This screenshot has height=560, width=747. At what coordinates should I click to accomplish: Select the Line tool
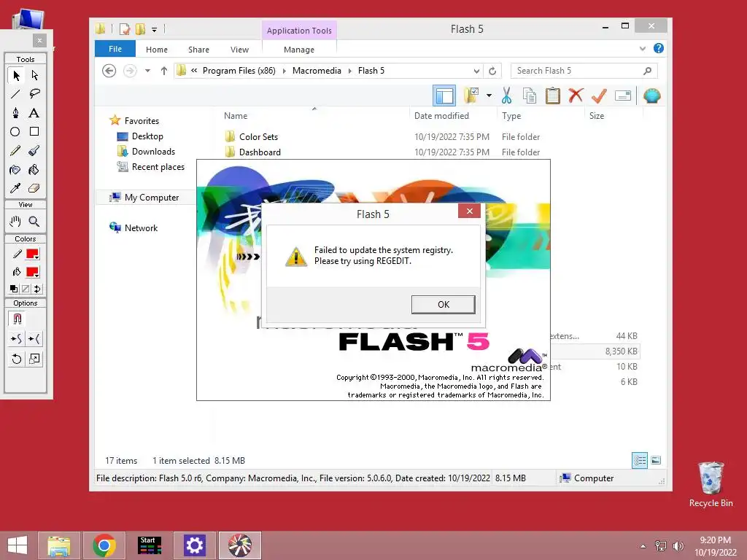16,94
